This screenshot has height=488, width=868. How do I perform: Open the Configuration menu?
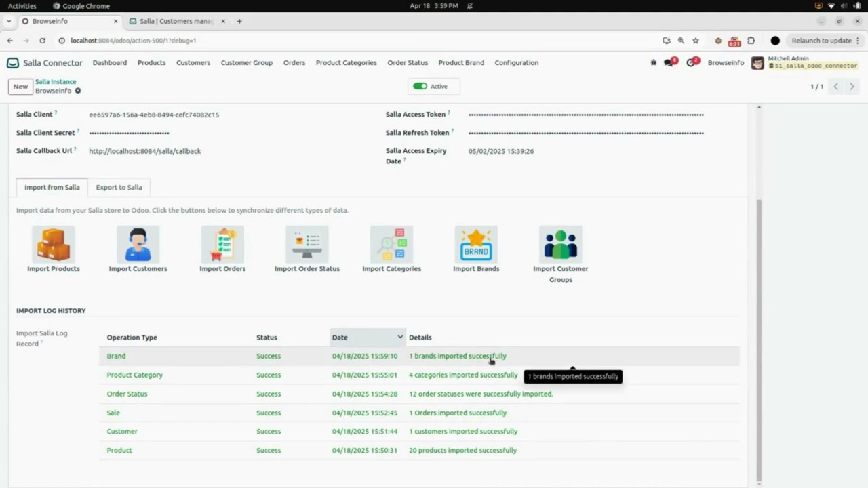pos(517,63)
